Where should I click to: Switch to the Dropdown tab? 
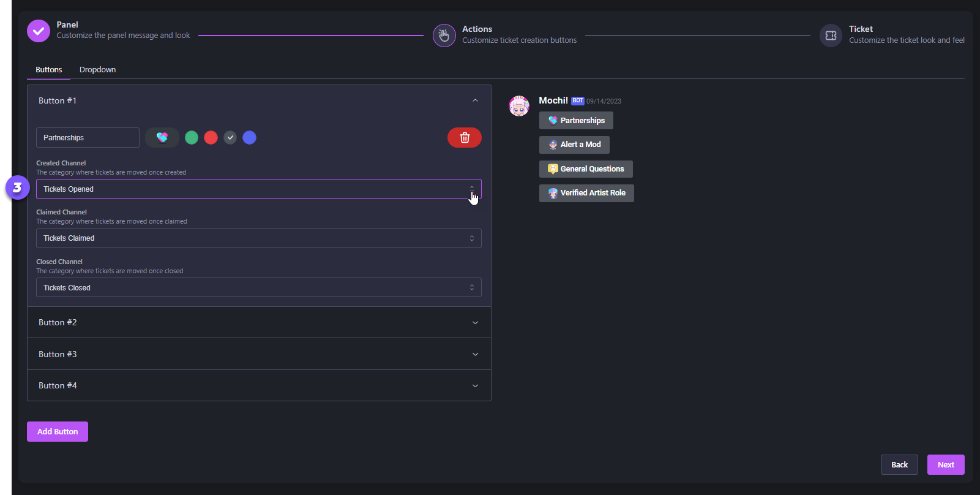(x=97, y=70)
